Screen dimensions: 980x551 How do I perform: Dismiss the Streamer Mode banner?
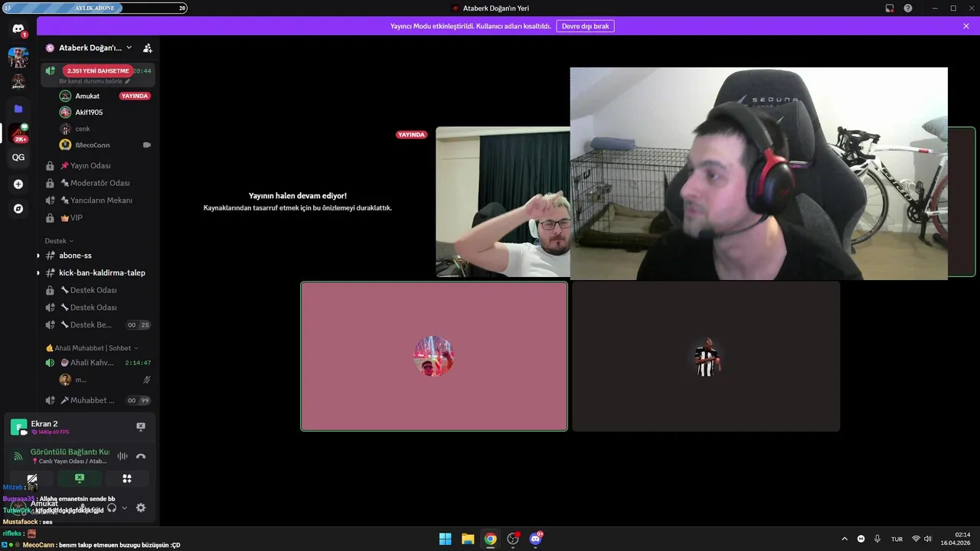coord(966,26)
